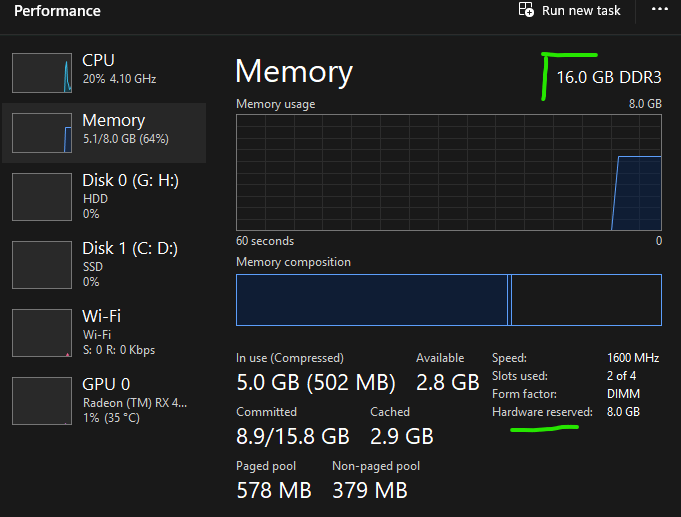Open Disk 1 (C: D:) performance view

pos(104,265)
